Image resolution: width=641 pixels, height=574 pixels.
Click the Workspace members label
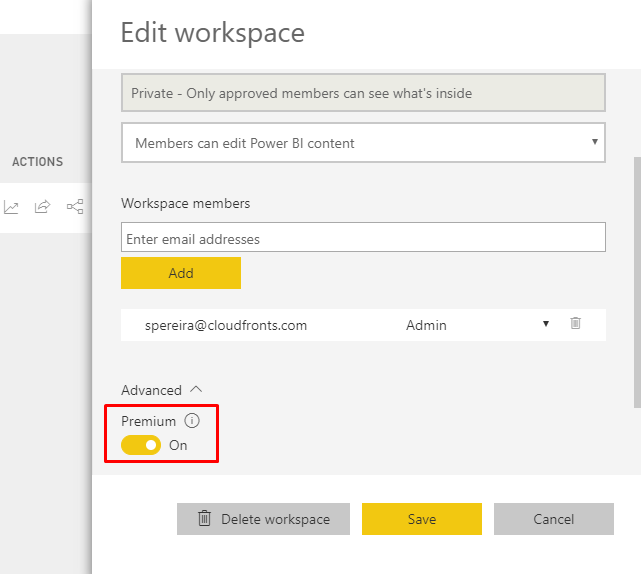click(185, 203)
